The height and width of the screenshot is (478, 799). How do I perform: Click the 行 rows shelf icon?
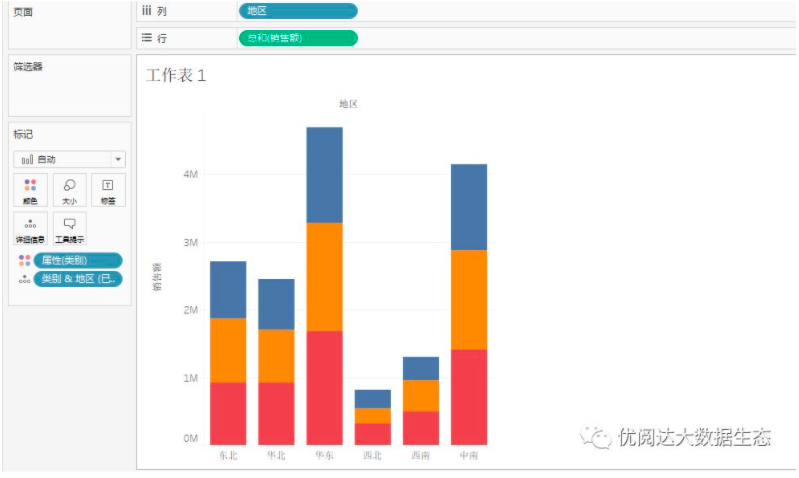(147, 38)
